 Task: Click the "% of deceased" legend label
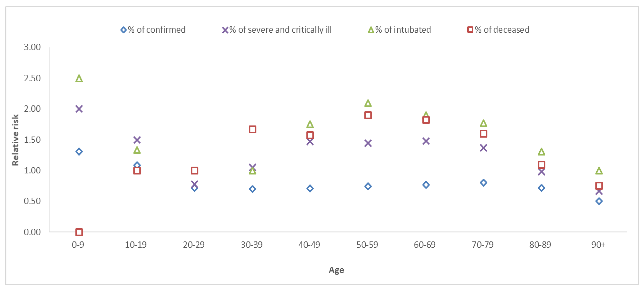tap(502, 30)
